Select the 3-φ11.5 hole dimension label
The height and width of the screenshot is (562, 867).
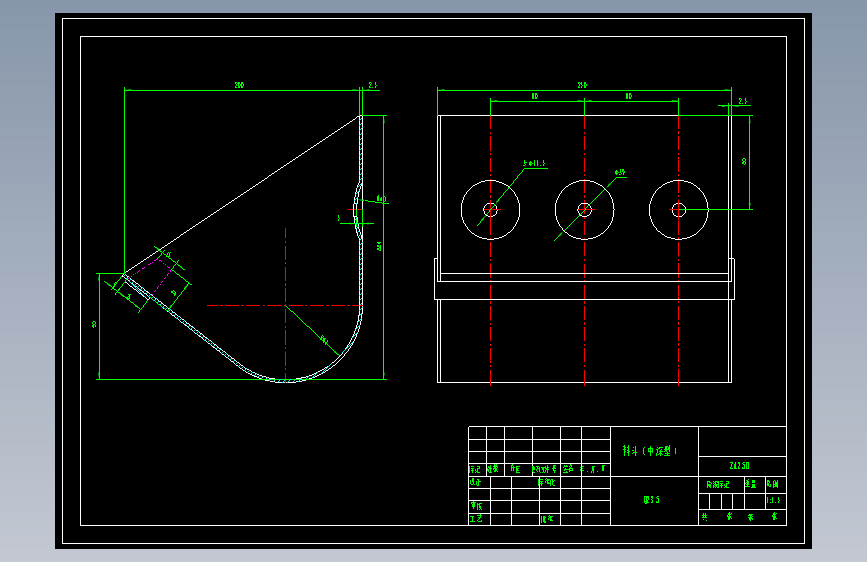pos(534,163)
